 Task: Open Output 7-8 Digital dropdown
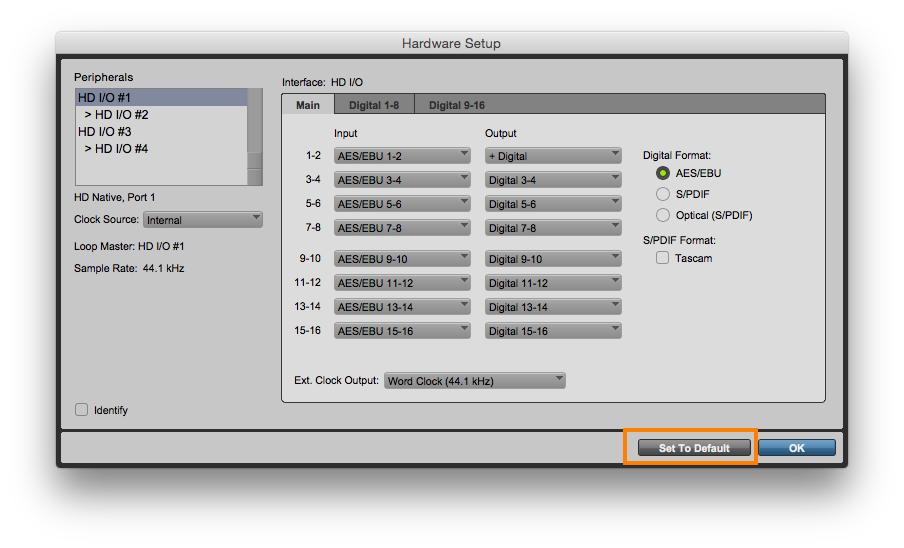coord(553,228)
